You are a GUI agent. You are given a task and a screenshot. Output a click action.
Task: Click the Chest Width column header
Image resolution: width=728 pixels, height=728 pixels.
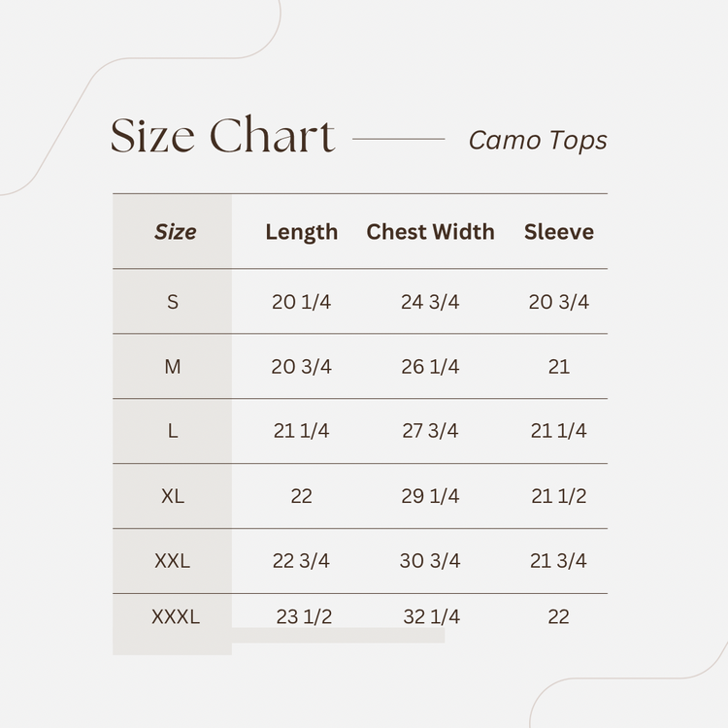click(430, 232)
